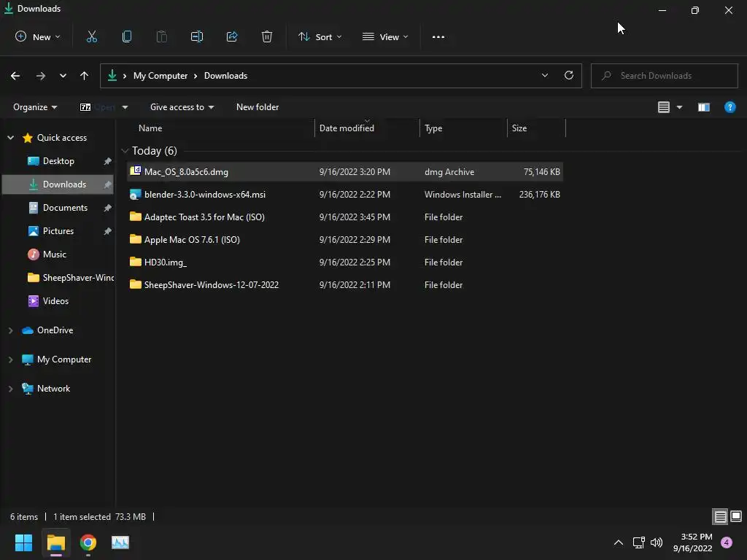This screenshot has height=560, width=747.
Task: Go back with the left arrow
Action: 15,76
